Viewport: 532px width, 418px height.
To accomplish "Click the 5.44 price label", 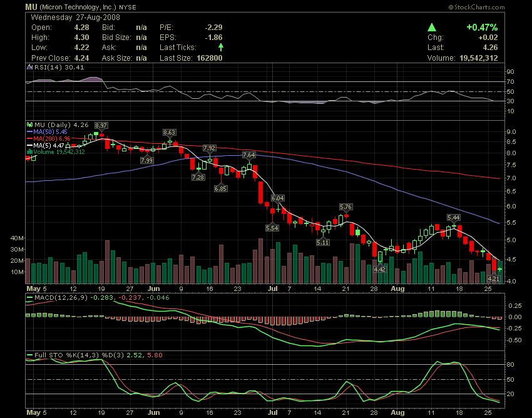I will [454, 218].
